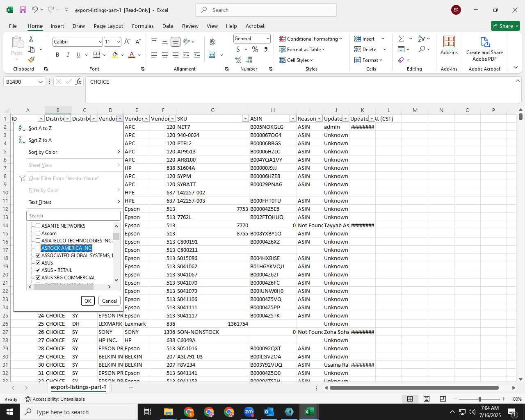The image size is (525, 420).
Task: Undo the last action
Action: (x=35, y=10)
